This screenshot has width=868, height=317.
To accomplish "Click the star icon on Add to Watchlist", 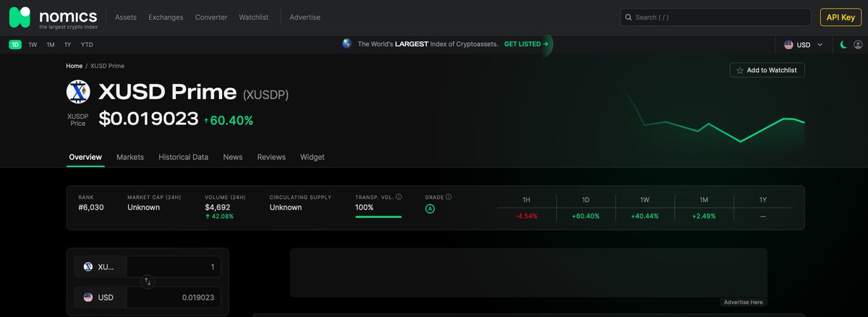I will pyautogui.click(x=739, y=70).
